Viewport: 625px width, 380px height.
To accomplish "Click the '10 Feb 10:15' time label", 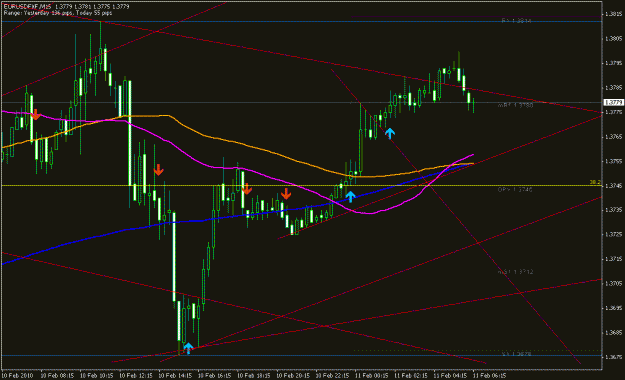I will 96,376.
